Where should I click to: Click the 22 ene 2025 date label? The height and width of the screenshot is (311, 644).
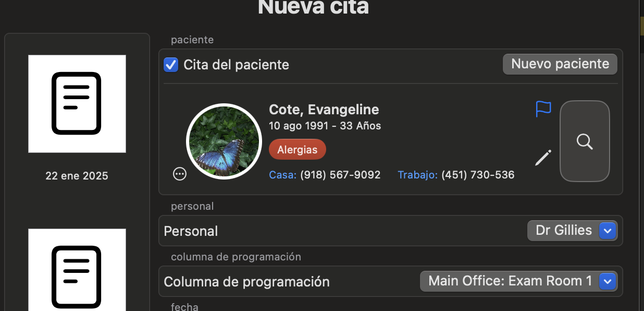click(x=77, y=176)
